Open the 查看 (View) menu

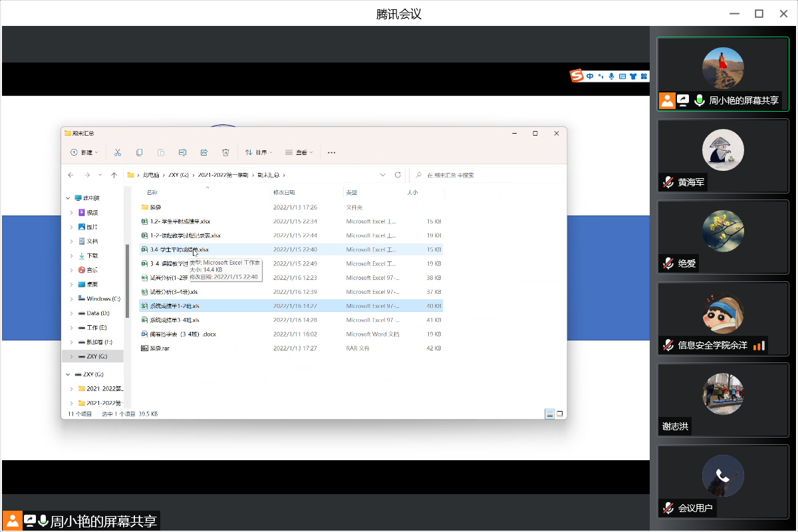click(x=299, y=152)
